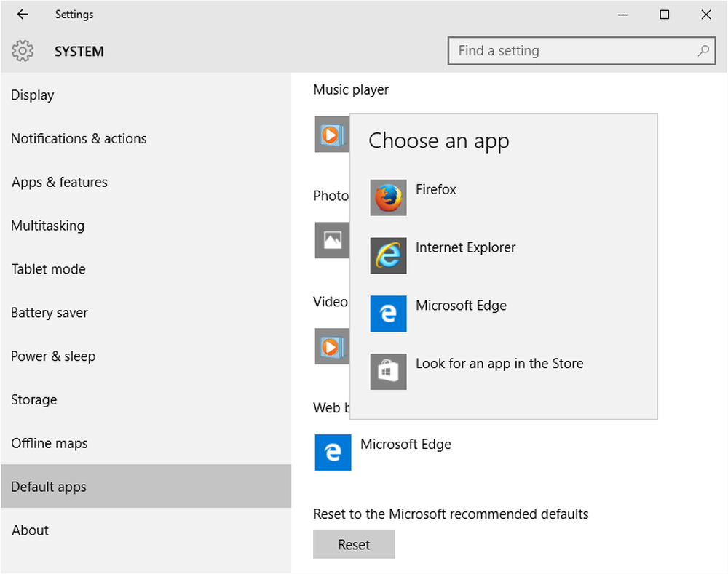The image size is (728, 574).
Task: Select Power & sleep in sidebar
Action: pos(53,356)
